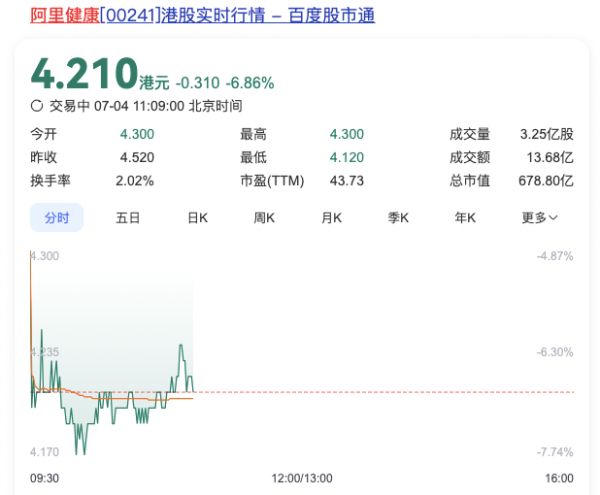Click the 最低 value 4.120
The height and width of the screenshot is (495, 600).
pos(346,157)
